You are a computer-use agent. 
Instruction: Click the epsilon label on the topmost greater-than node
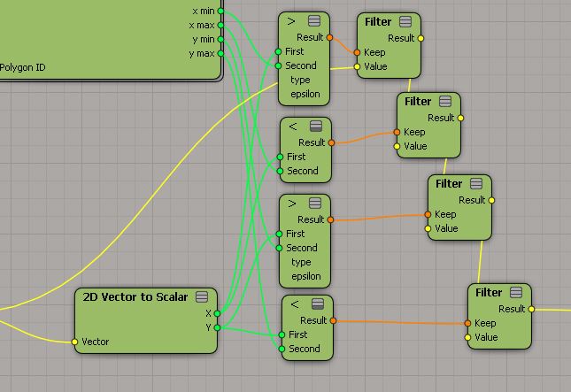click(305, 94)
